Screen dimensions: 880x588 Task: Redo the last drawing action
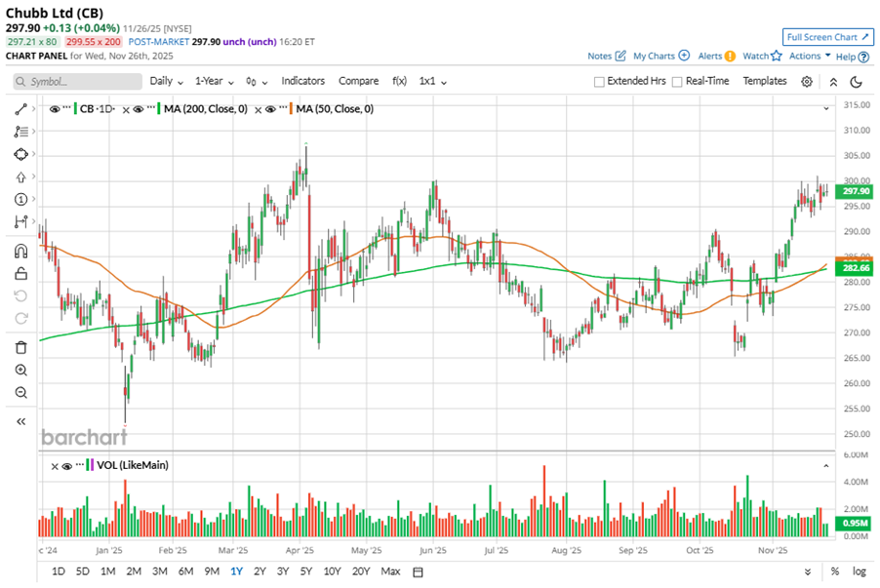[x=20, y=318]
